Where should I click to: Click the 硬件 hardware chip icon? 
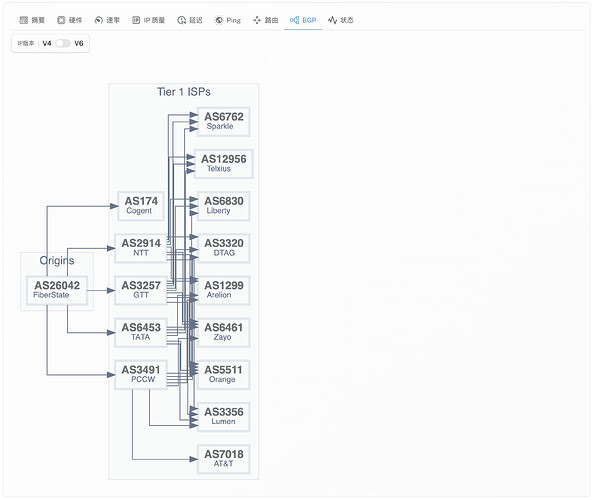61,20
